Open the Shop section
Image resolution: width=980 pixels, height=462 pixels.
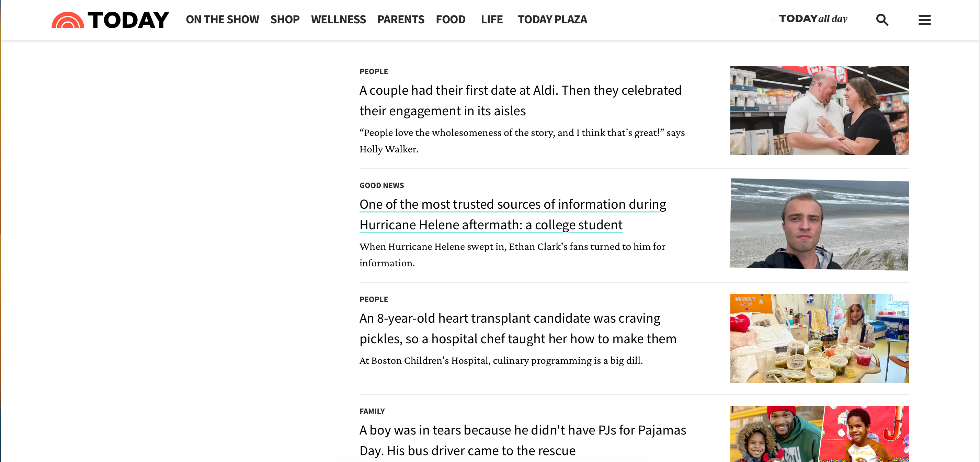(x=285, y=20)
